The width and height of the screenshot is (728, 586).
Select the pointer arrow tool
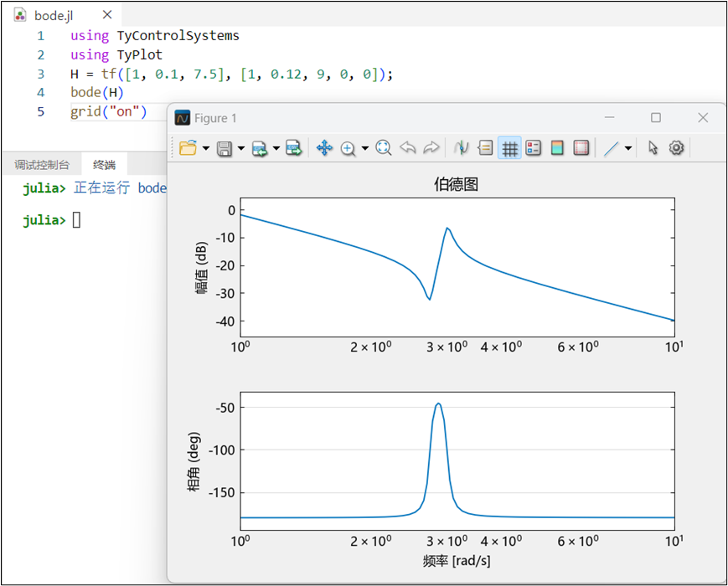(x=653, y=148)
